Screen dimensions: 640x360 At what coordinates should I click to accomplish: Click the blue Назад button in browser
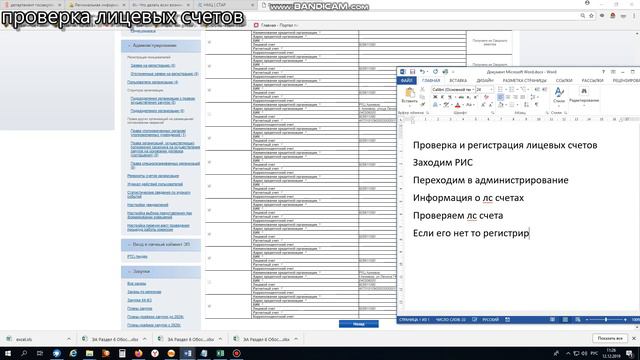coord(359,324)
